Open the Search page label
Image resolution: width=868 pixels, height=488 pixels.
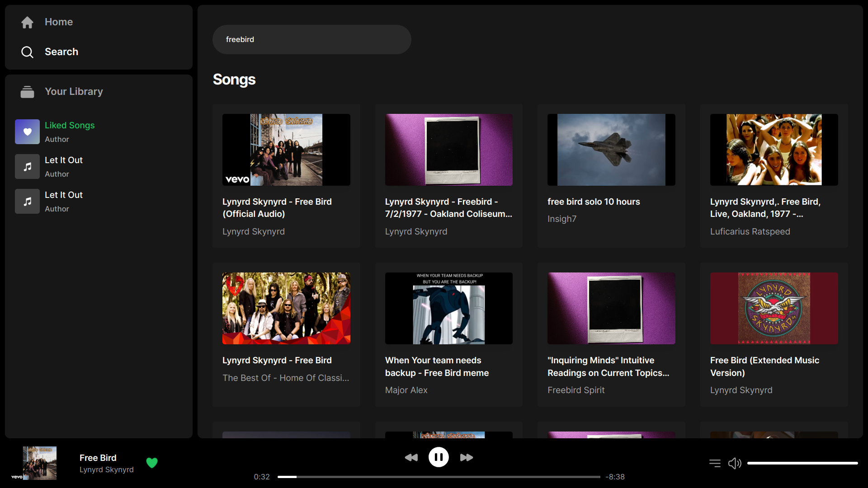click(x=61, y=52)
